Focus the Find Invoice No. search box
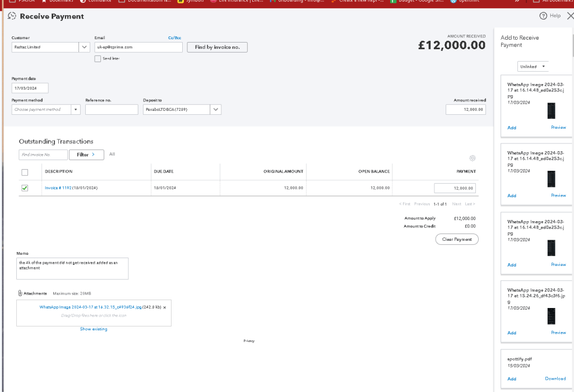This screenshot has width=574, height=392. coord(43,155)
